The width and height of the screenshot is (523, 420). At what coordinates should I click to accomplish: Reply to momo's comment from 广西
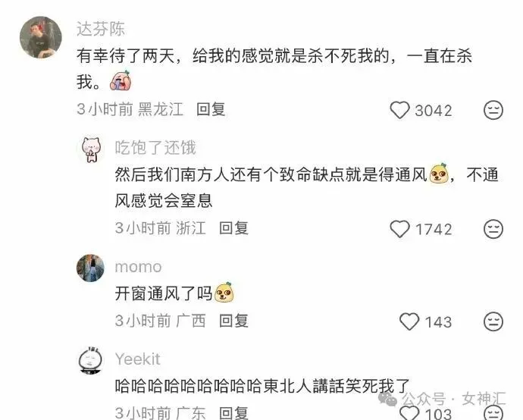pyautogui.click(x=233, y=321)
